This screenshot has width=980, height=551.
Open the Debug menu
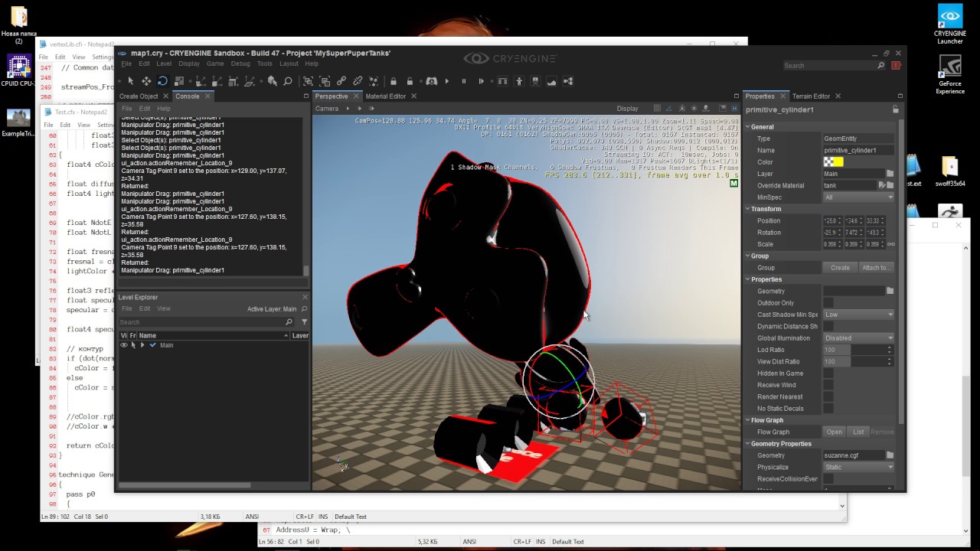240,64
